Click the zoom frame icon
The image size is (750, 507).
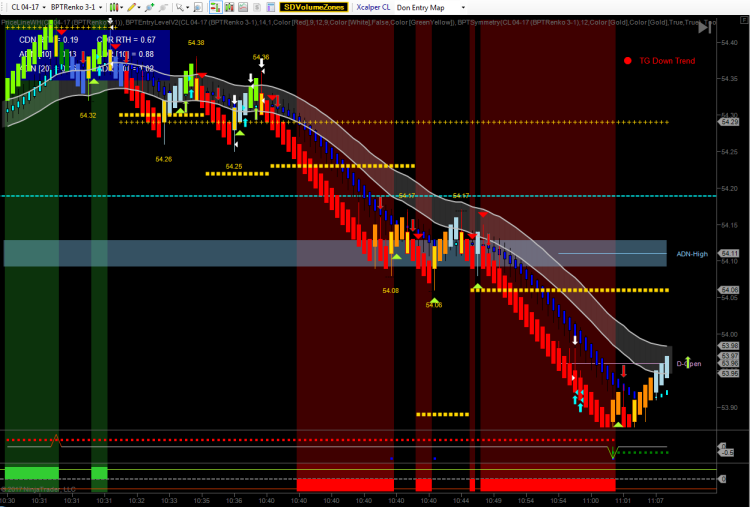198,7
